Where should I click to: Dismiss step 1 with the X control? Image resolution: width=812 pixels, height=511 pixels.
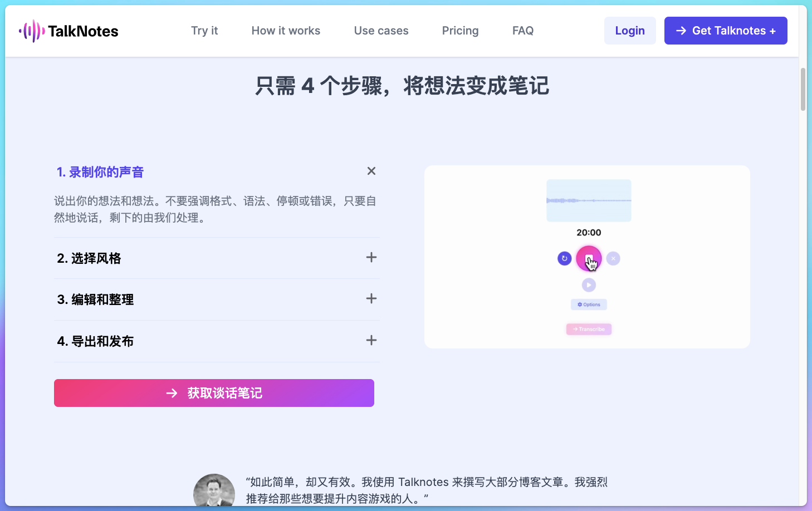coord(371,171)
